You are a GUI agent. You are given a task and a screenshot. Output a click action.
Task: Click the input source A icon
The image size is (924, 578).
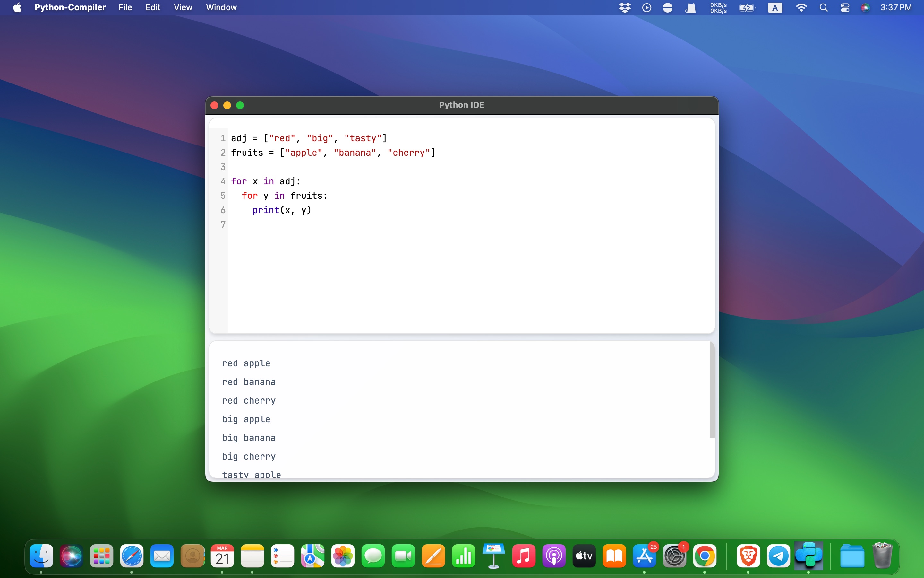click(775, 8)
